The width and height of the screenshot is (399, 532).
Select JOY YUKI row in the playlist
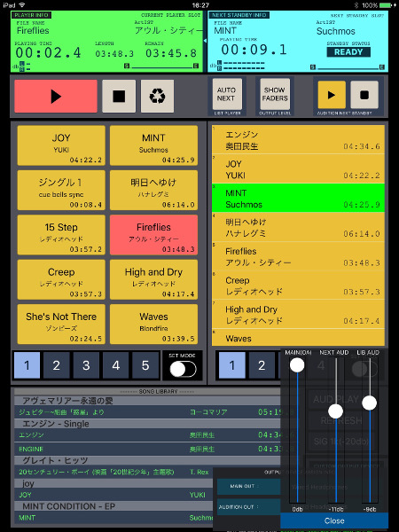298,169
